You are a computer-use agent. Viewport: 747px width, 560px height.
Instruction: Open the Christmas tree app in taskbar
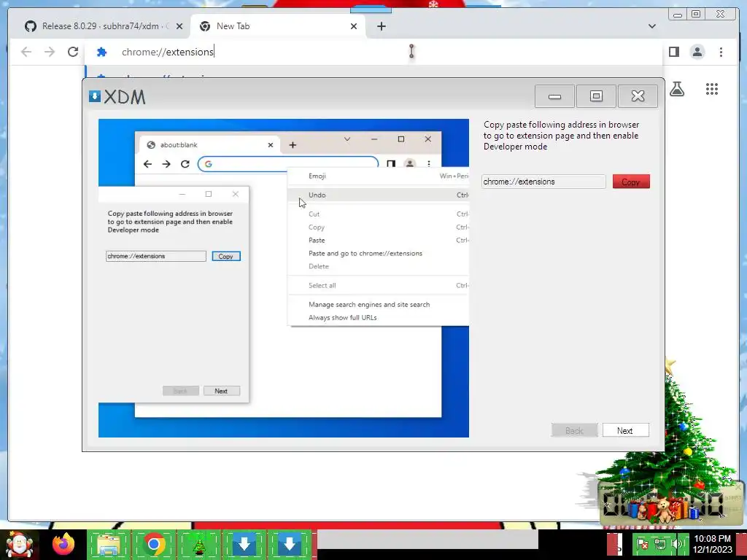point(198,544)
